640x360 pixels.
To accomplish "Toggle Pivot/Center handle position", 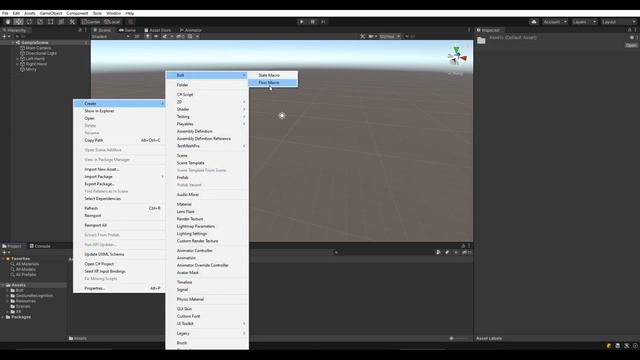I will [x=91, y=22].
